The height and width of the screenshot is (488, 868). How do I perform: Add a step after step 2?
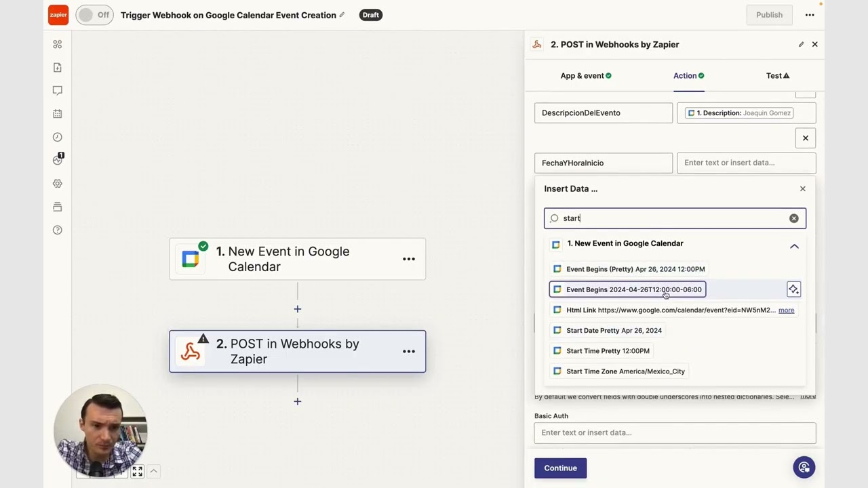pyautogui.click(x=297, y=401)
